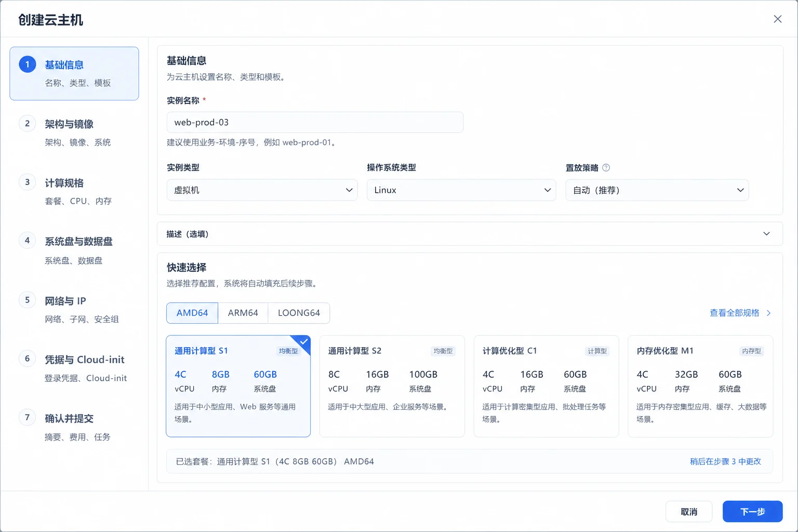This screenshot has width=798, height=532.
Task: Click the 套餐、CPU、内存 subtitle
Action: [x=78, y=201]
